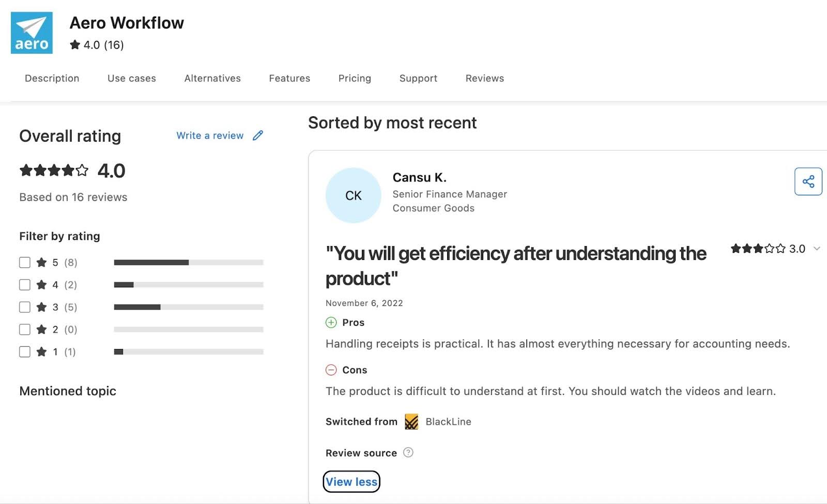Click the BlackLine logo icon
Screen dimensions: 827x504
[411, 422]
